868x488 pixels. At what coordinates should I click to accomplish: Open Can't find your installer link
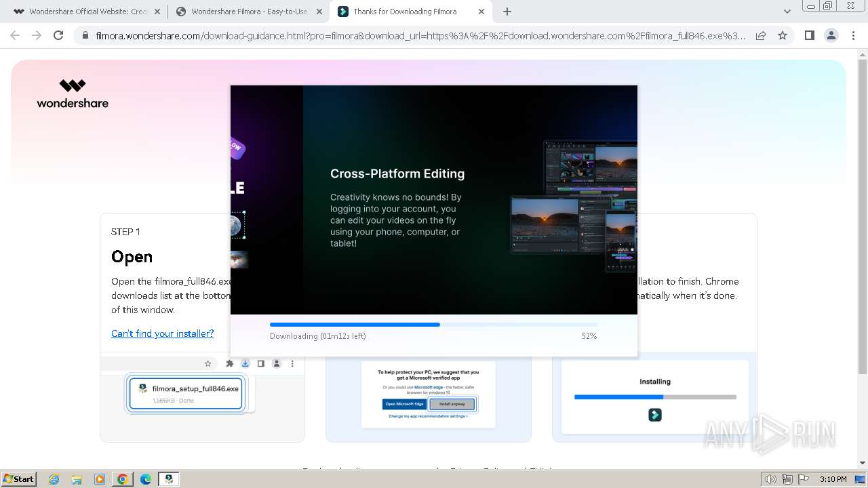tap(162, 333)
